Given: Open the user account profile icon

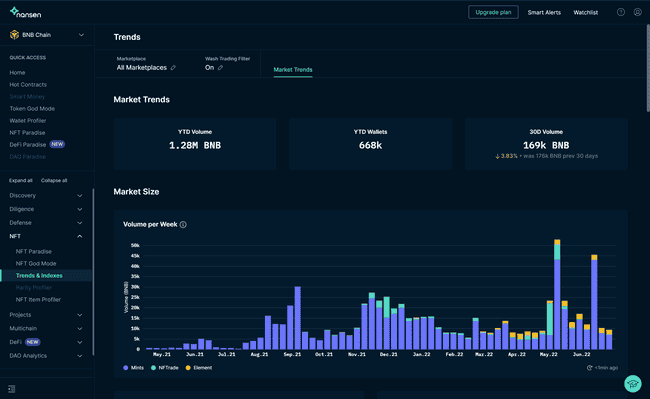Looking at the screenshot, I should [638, 12].
